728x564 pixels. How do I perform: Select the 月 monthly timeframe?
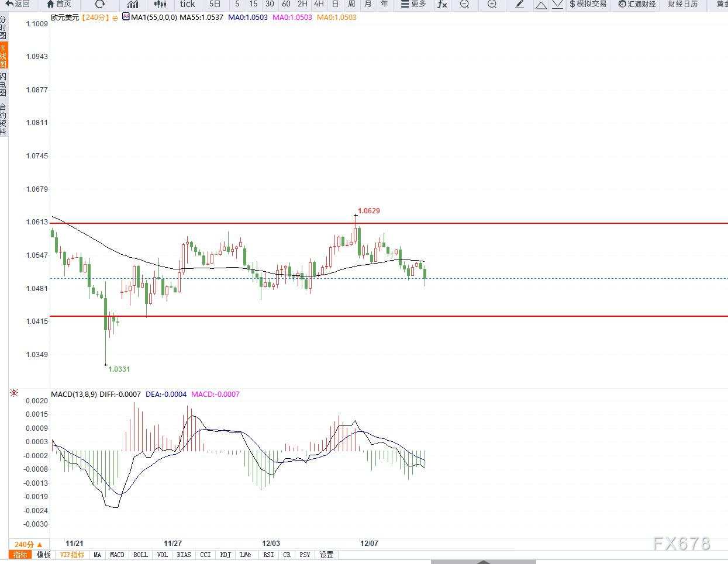pos(368,4)
